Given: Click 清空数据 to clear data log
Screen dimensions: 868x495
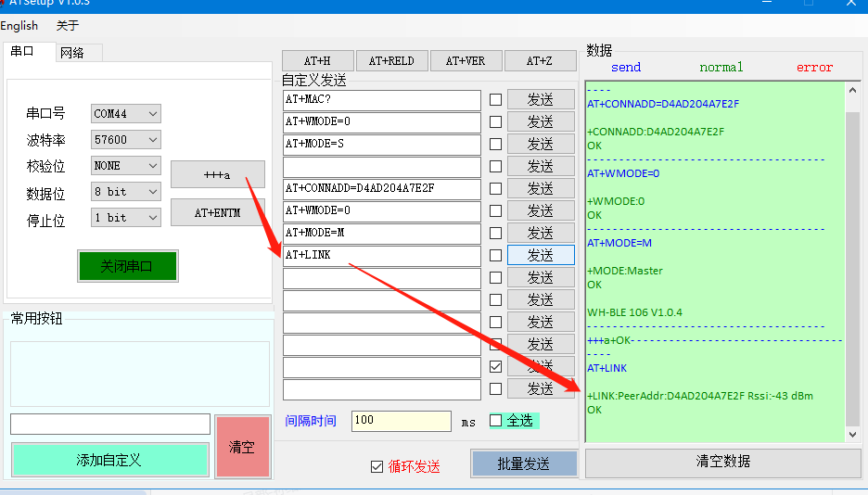Looking at the screenshot, I should point(722,462).
